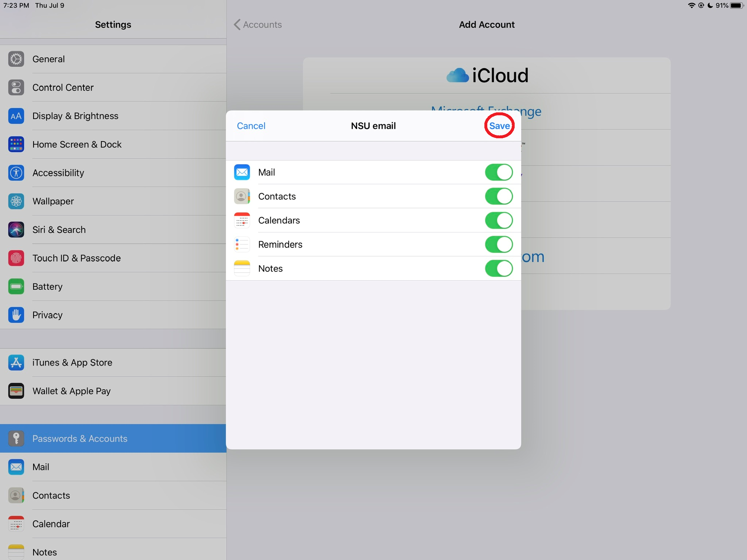Open Home Screen & Dock grid icon
This screenshot has height=560, width=747.
(x=16, y=144)
